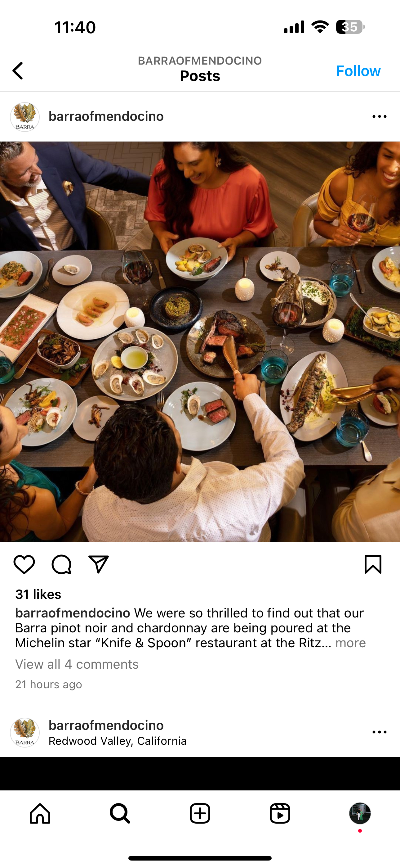Open comments with speech bubble icon
This screenshot has width=400, height=868.
(x=61, y=564)
